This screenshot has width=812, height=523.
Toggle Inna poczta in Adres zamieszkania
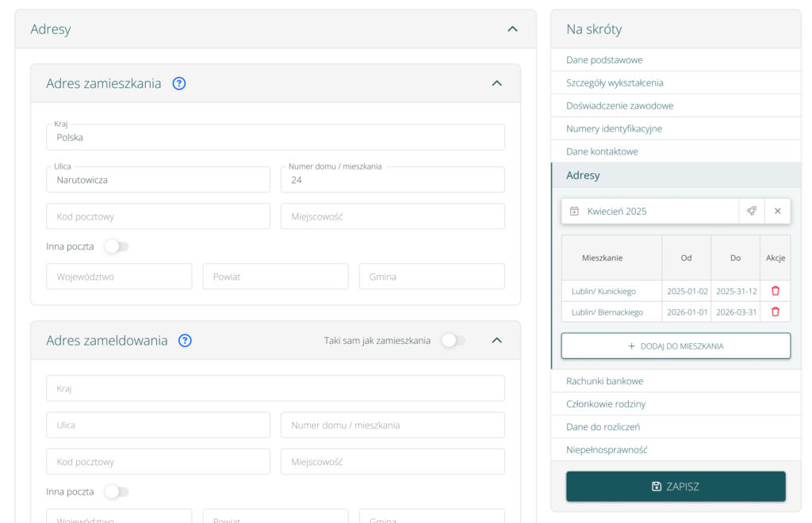pos(116,246)
